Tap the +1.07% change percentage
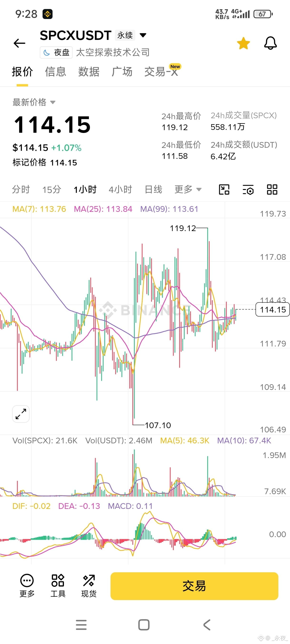This screenshot has height=644, width=290. [x=66, y=148]
